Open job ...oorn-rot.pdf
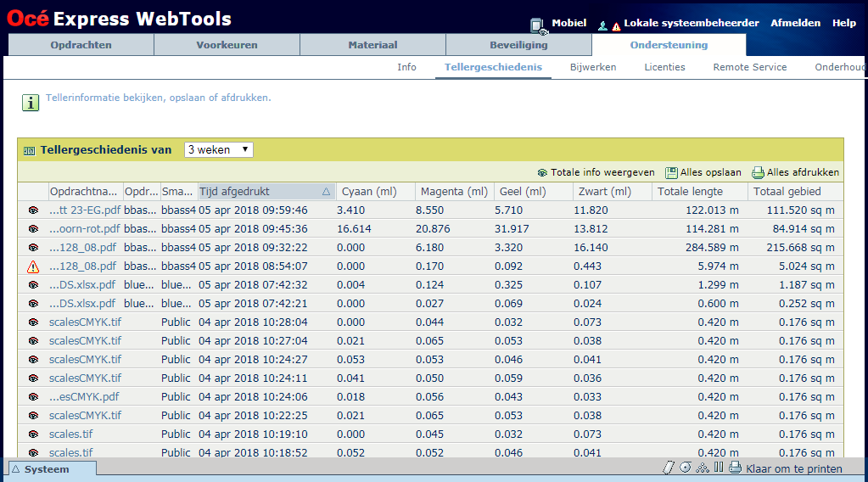 84,229
